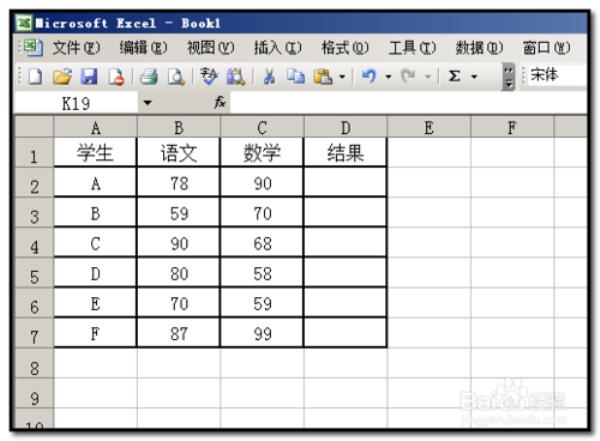The image size is (600, 441).
Task: Expand the Name Box dropdown arrow
Action: point(147,102)
